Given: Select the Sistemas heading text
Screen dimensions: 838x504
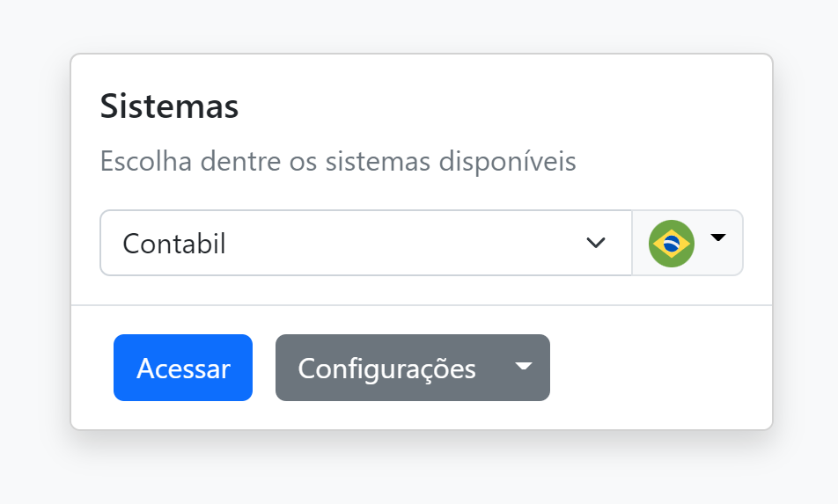Looking at the screenshot, I should (x=169, y=106).
